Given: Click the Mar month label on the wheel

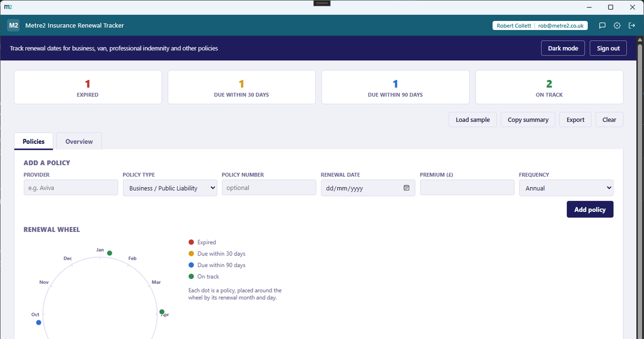Looking at the screenshot, I should [156, 282].
